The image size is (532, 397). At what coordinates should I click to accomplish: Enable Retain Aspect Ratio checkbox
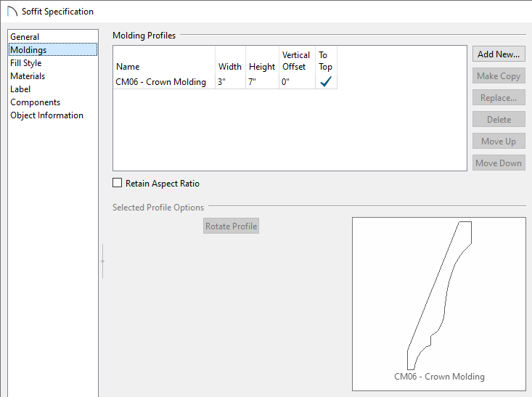(118, 184)
